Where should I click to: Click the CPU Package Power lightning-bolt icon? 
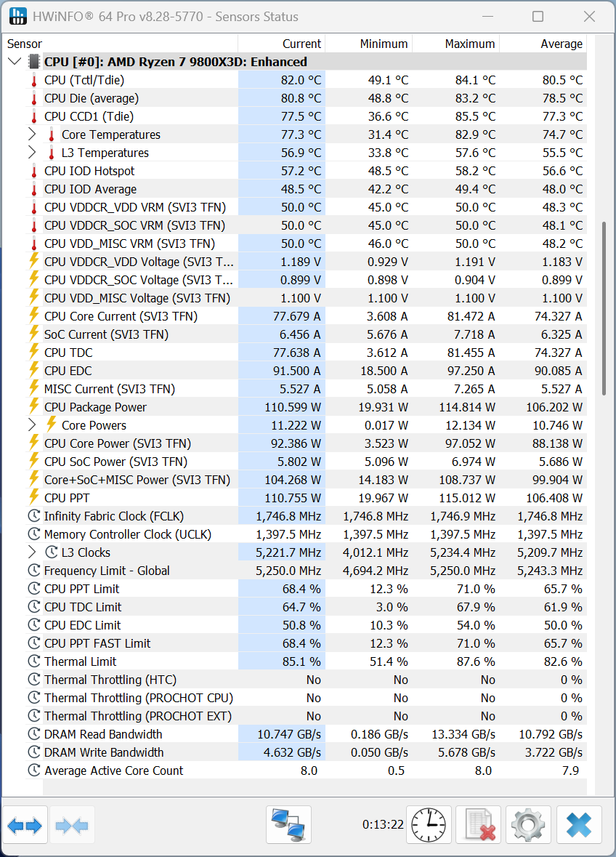(33, 407)
